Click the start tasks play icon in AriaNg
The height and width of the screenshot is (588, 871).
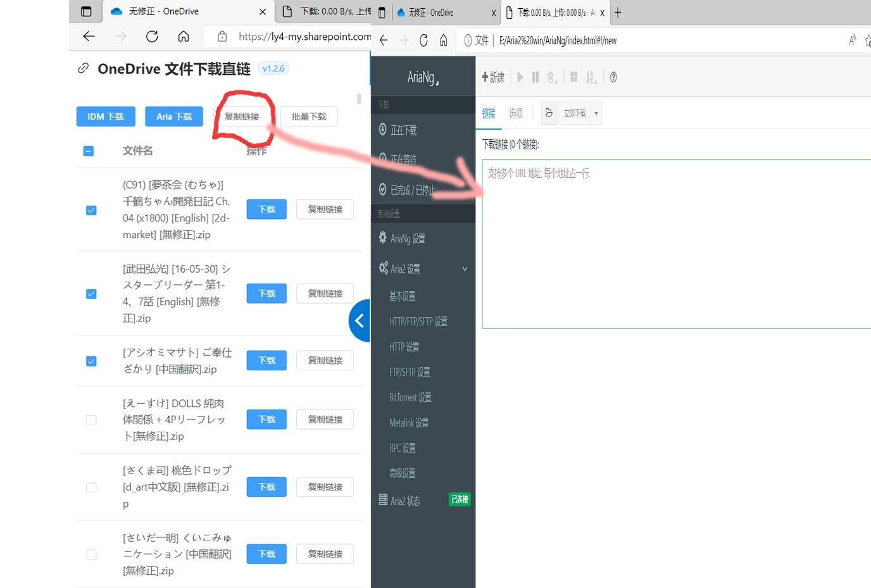point(520,77)
